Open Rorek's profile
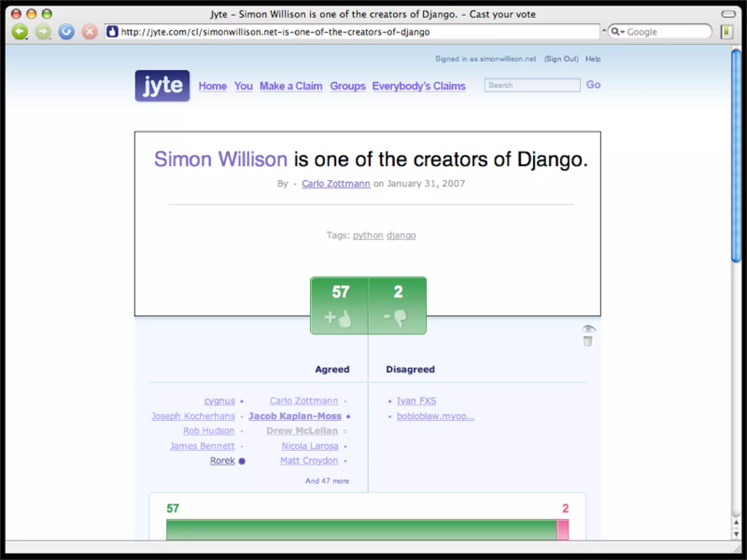This screenshot has height=560, width=747. tap(222, 460)
